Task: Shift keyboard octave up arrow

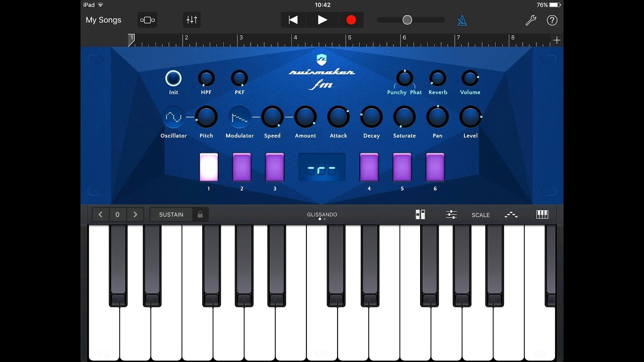Action: click(x=135, y=215)
